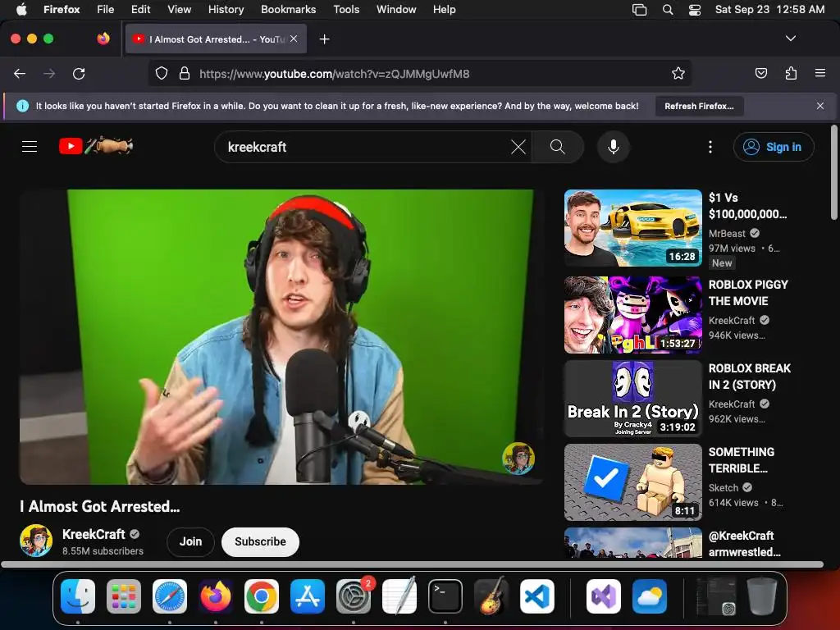Viewport: 840px width, 630px height.
Task: Open Trash in the Dock
Action: pyautogui.click(x=762, y=596)
